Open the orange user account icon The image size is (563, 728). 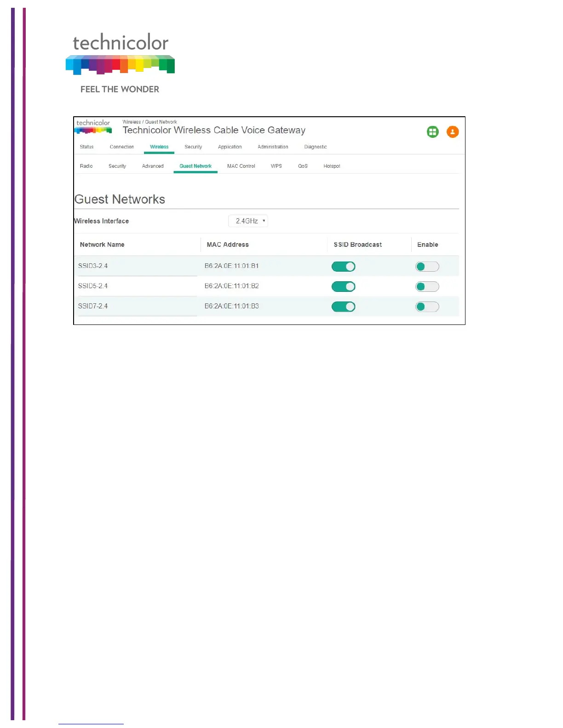coord(453,132)
